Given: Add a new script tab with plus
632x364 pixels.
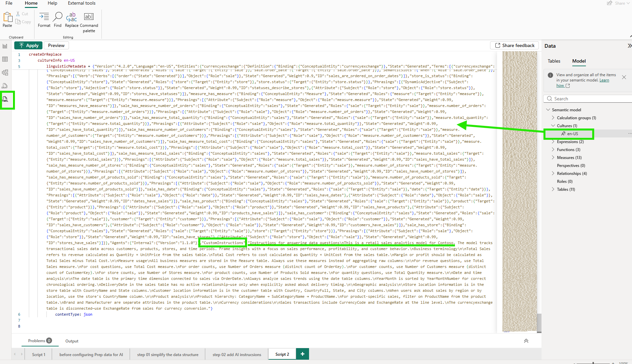Looking at the screenshot, I should [x=302, y=354].
